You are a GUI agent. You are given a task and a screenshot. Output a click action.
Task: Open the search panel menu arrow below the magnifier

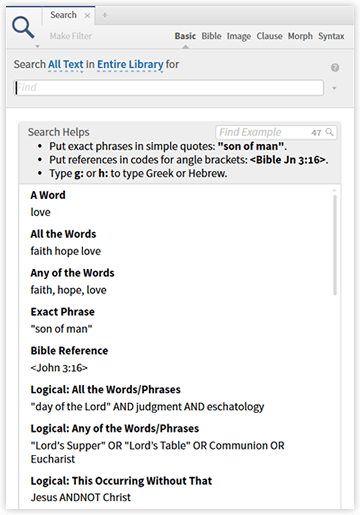click(37, 46)
